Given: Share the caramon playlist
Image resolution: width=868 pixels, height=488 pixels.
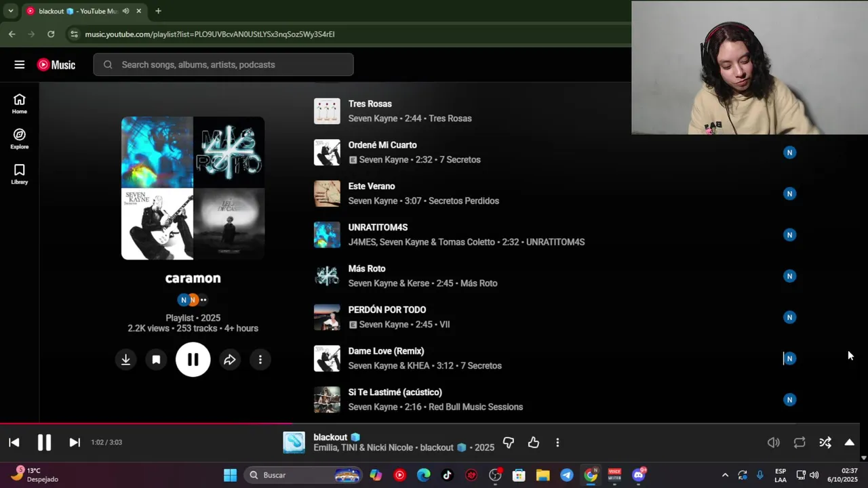Looking at the screenshot, I should (x=230, y=360).
